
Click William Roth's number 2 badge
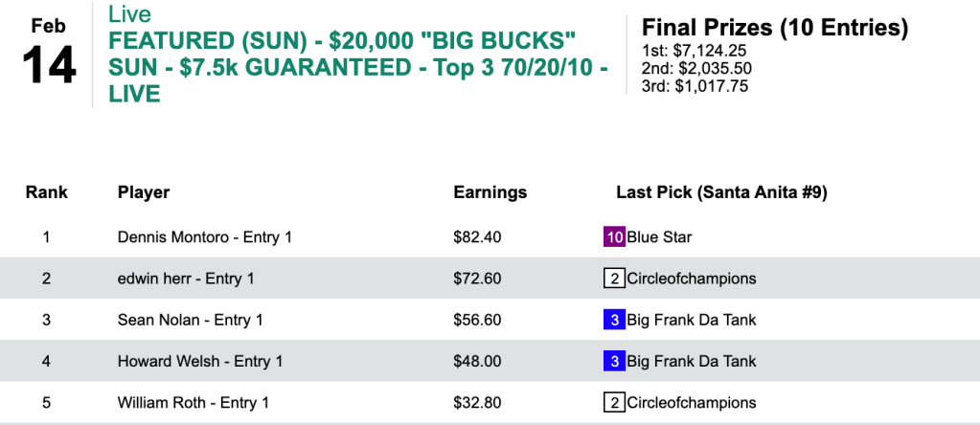click(614, 403)
